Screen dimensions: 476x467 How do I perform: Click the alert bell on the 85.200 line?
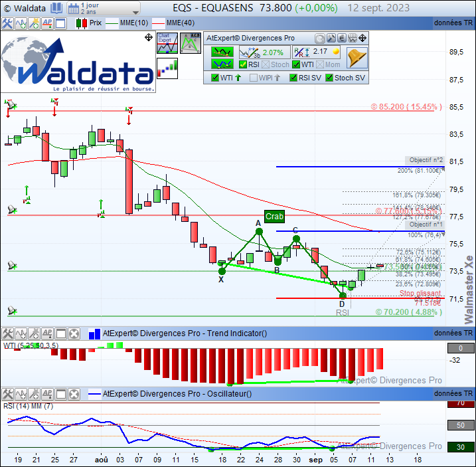(x=11, y=105)
